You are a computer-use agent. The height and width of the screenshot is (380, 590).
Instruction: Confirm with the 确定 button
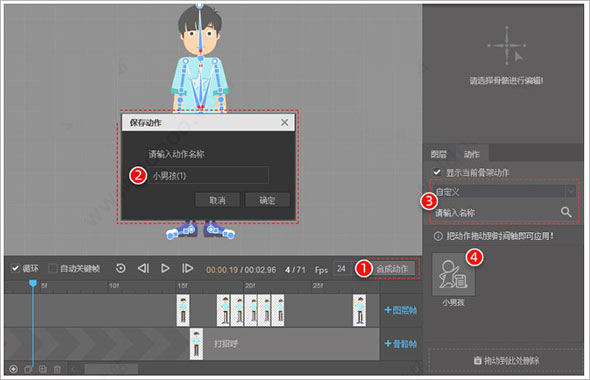tap(267, 200)
